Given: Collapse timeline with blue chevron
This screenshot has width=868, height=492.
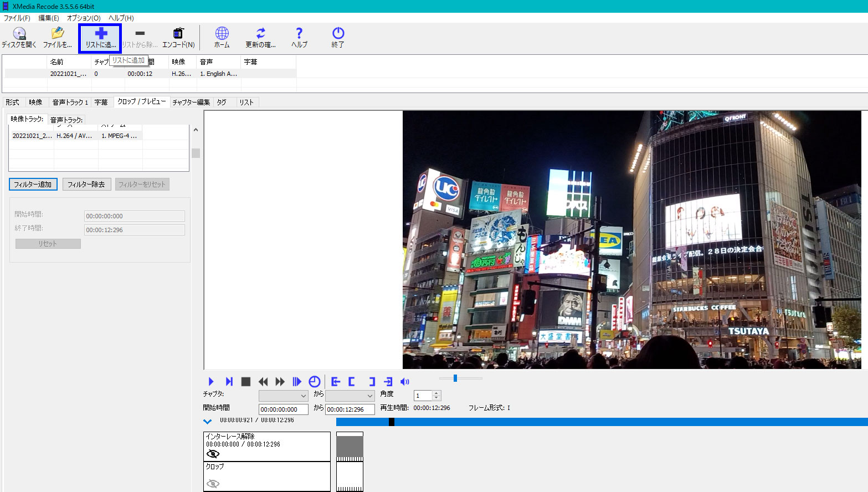Looking at the screenshot, I should coord(208,422).
